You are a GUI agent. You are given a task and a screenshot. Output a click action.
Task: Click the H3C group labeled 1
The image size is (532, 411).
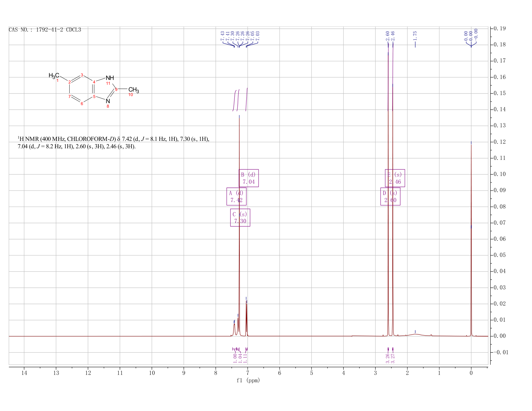pyautogui.click(x=54, y=76)
